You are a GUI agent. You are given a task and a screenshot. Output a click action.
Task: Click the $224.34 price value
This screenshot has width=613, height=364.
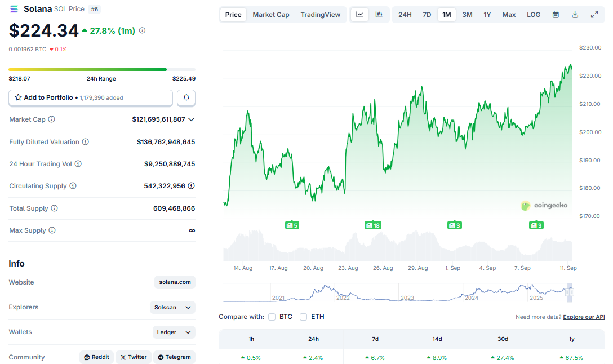click(44, 30)
